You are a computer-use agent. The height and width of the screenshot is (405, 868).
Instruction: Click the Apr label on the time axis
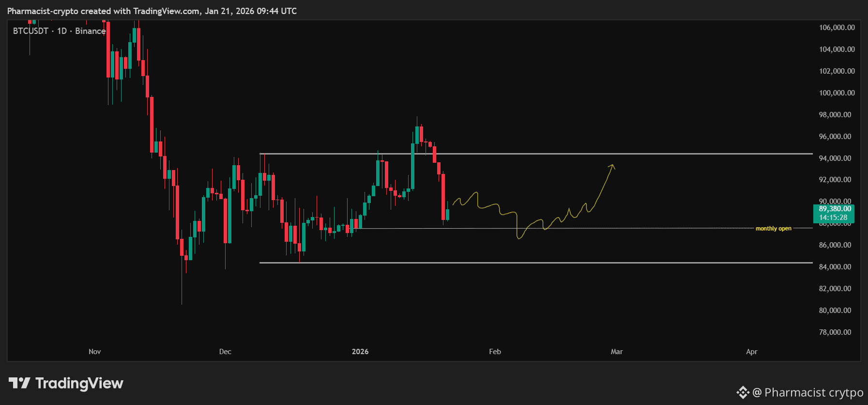coord(751,352)
